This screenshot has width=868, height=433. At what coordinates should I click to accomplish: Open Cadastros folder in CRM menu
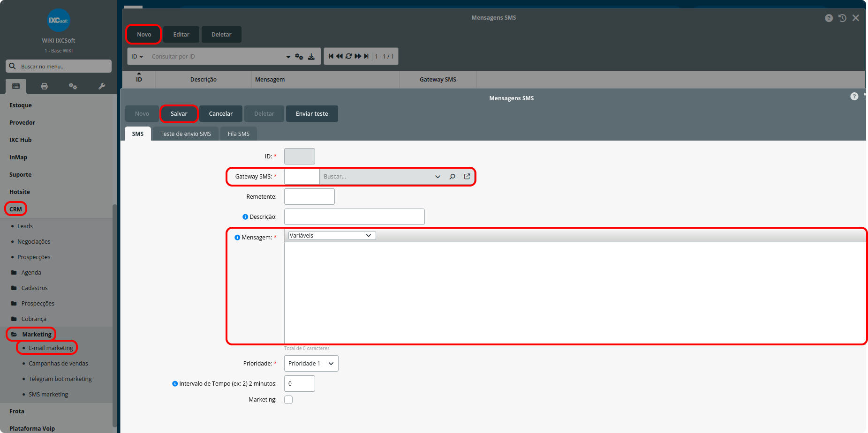point(34,288)
